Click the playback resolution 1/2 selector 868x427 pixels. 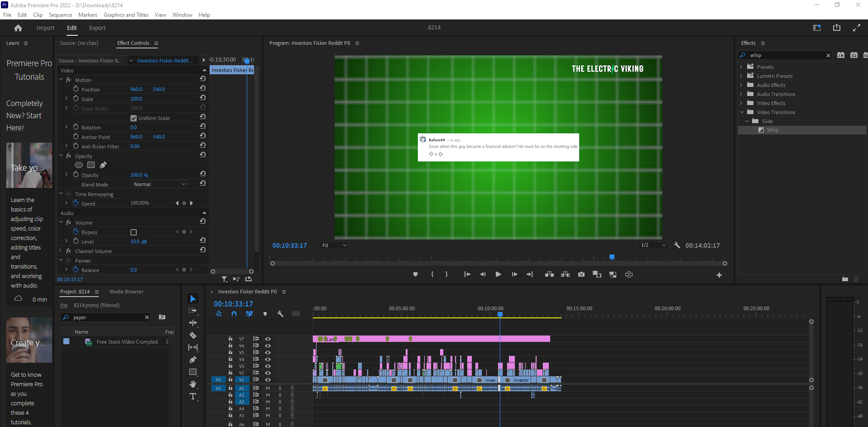click(x=653, y=245)
